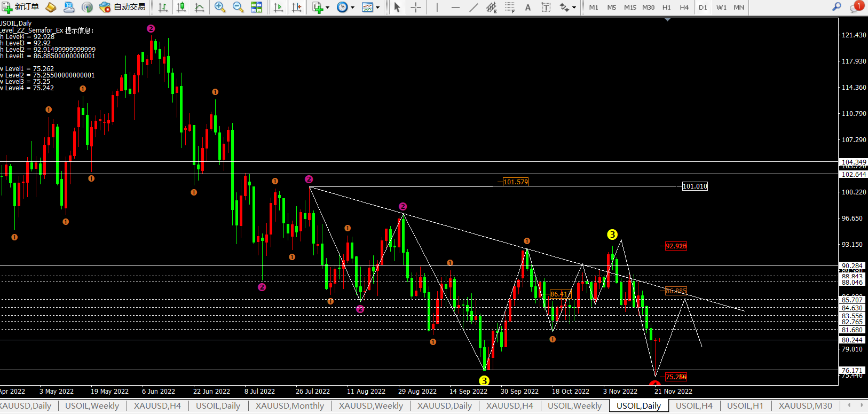Screen dimensions: 868x414
Task: Click the Periods clock icon
Action: tap(342, 7)
